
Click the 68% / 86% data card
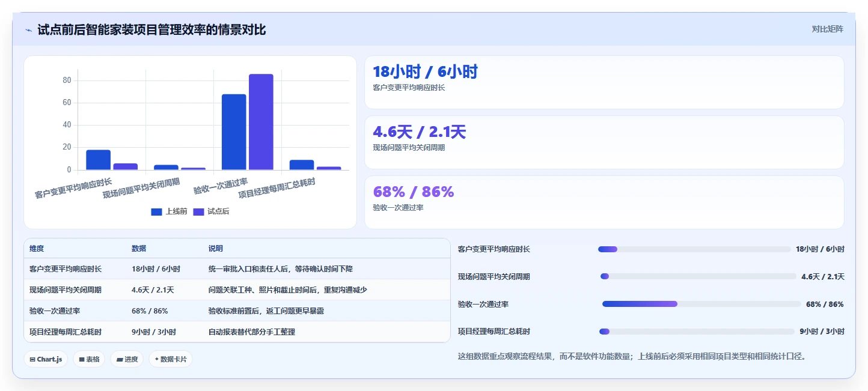(x=604, y=202)
